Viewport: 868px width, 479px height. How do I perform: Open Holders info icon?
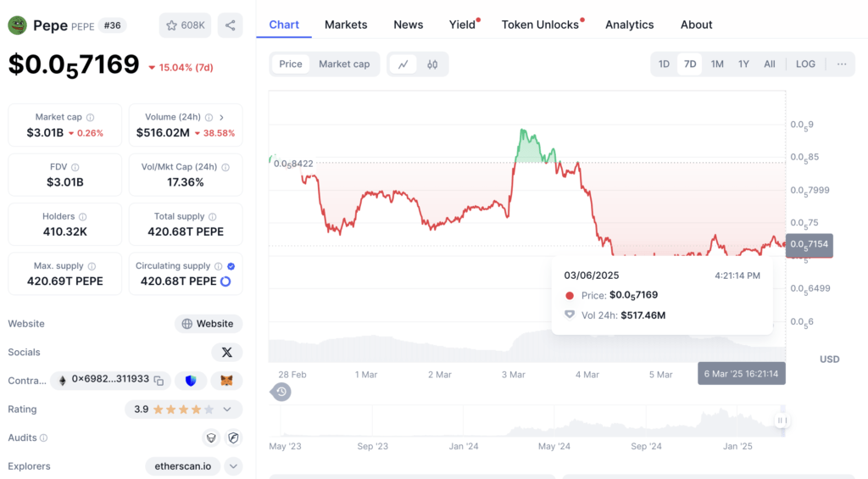pos(82,216)
